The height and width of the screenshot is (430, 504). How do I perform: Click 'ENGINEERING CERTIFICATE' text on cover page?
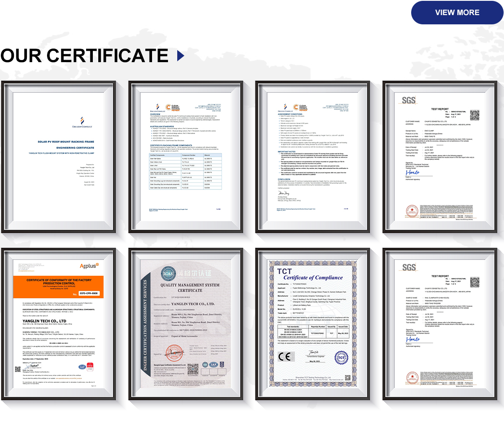(76, 148)
